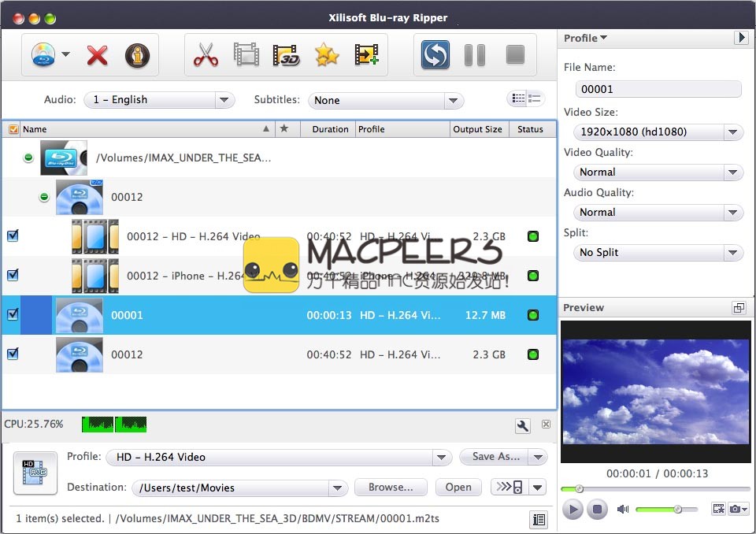The image size is (756, 534).
Task: Click the disc Info icon
Action: click(137, 55)
